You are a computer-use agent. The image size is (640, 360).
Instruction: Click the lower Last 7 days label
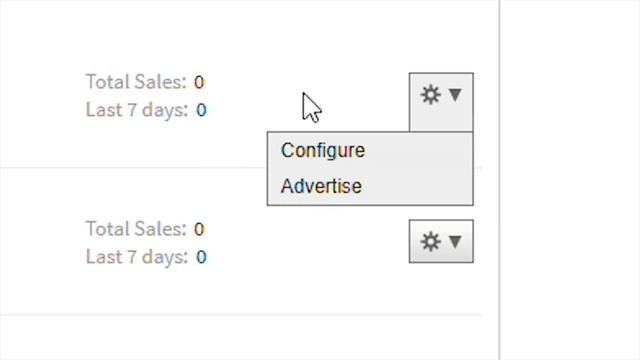pyautogui.click(x=137, y=257)
